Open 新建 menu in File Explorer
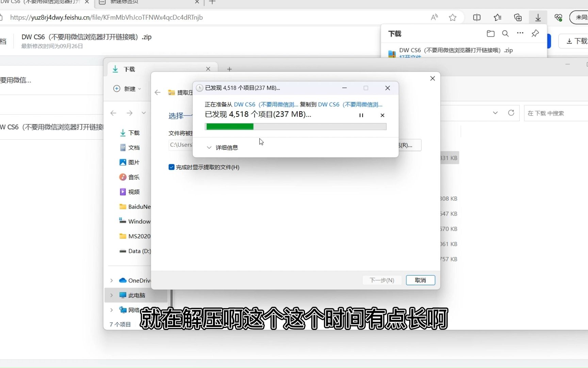This screenshot has width=588, height=368. 127,89
